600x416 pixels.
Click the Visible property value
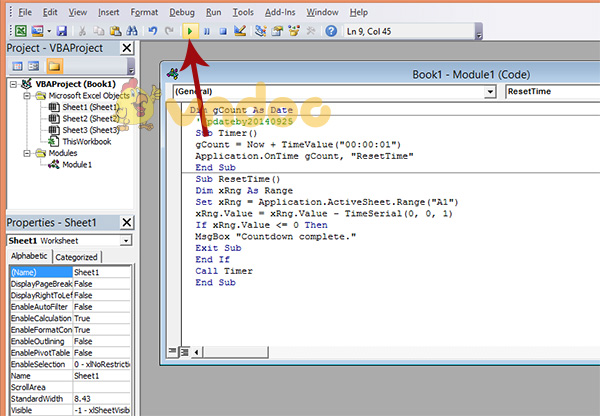click(101, 410)
